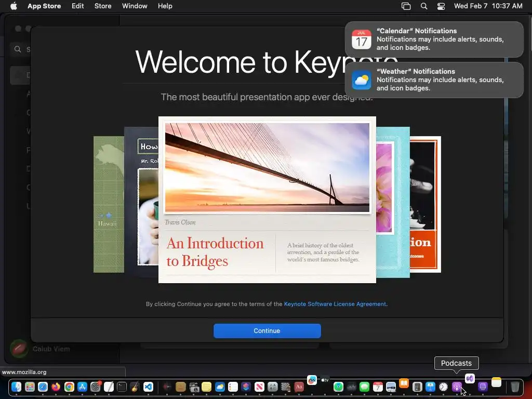Image resolution: width=532 pixels, height=399 pixels.
Task: Open the Notes app from the Dock
Action: 496,382
